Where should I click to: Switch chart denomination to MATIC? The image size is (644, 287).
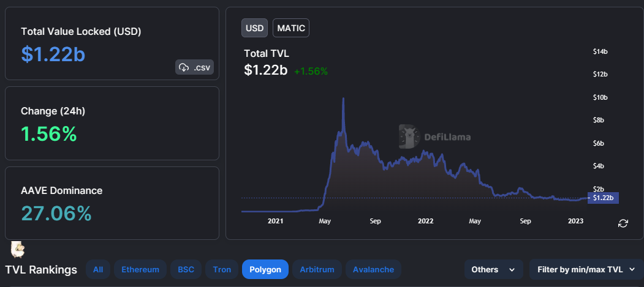(x=291, y=28)
